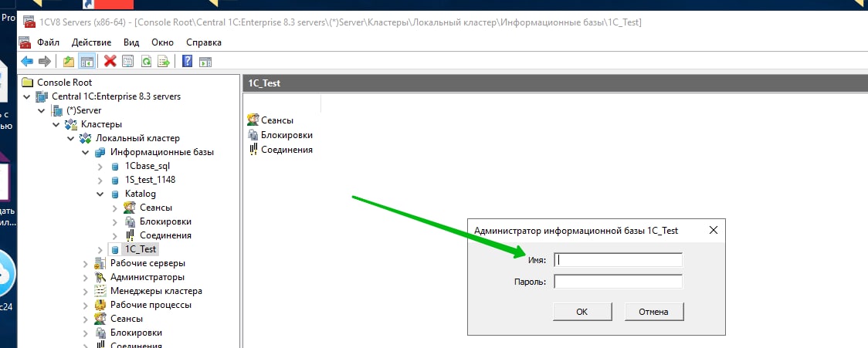This screenshot has height=348, width=868.
Task: Open the Справка menu
Action: tap(204, 42)
